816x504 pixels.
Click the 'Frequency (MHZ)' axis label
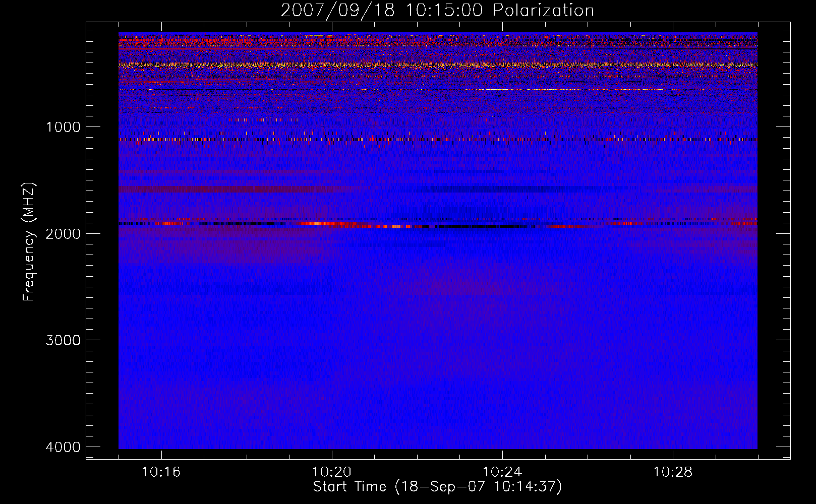29,242
